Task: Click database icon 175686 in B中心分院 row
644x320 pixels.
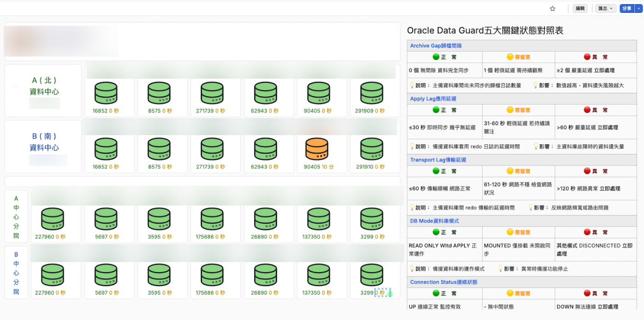Action: click(212, 275)
